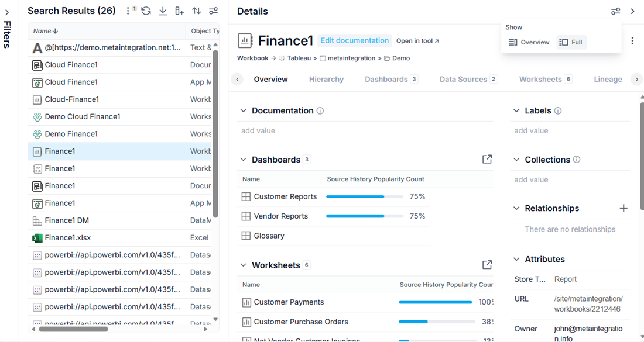
Task: Collapse the Attributes section
Action: (517, 259)
